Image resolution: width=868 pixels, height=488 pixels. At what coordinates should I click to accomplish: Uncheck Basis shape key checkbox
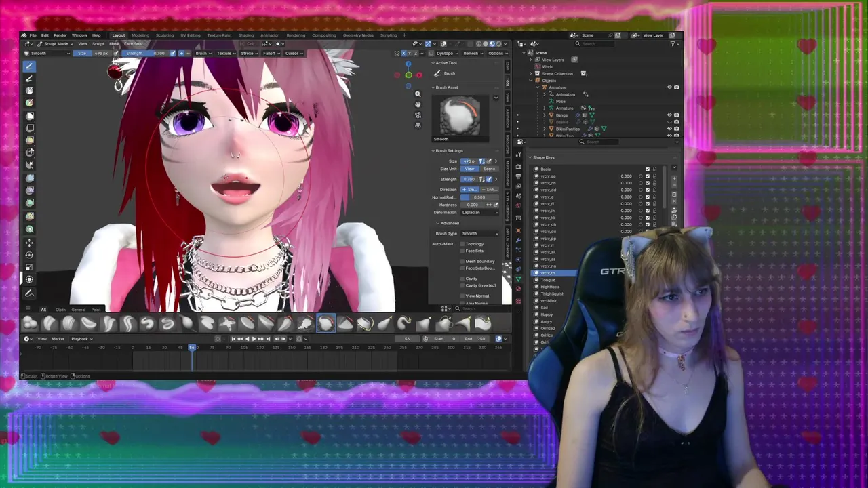point(648,169)
